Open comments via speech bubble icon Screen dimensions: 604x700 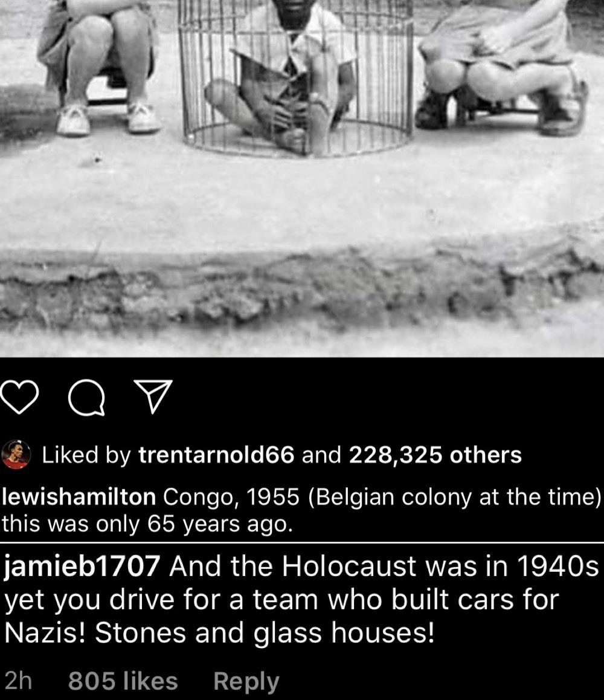pos(87,397)
